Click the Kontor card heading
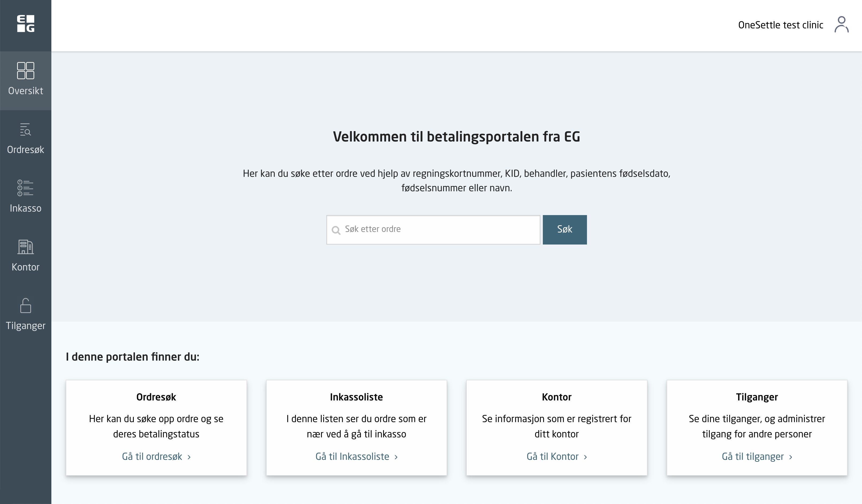The width and height of the screenshot is (862, 504). click(556, 397)
